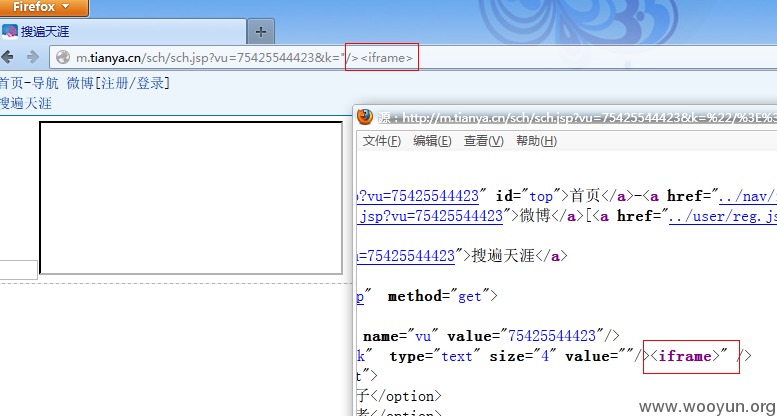Click the forward navigation arrow
This screenshot has width=777, height=416.
coord(33,58)
